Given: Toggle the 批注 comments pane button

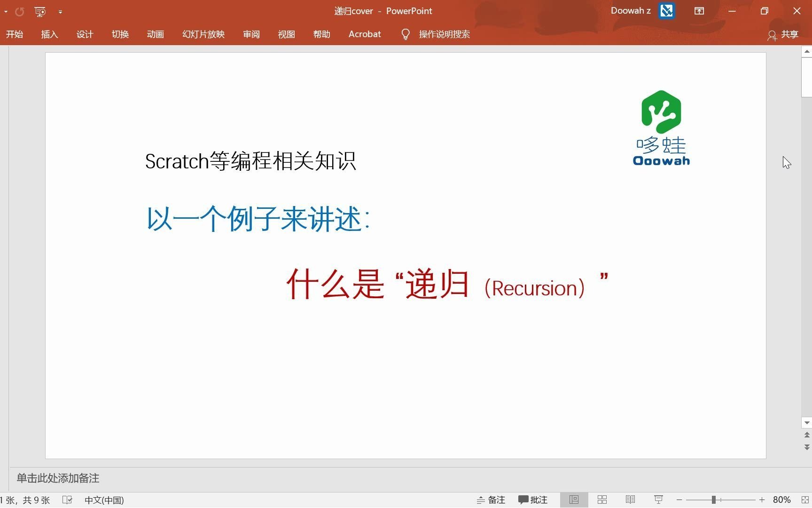Looking at the screenshot, I should pos(533,500).
